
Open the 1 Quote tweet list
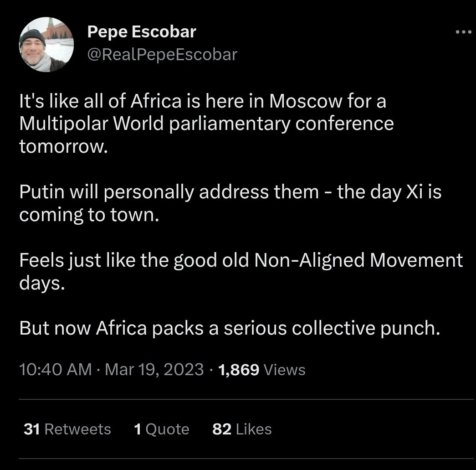coord(162,429)
